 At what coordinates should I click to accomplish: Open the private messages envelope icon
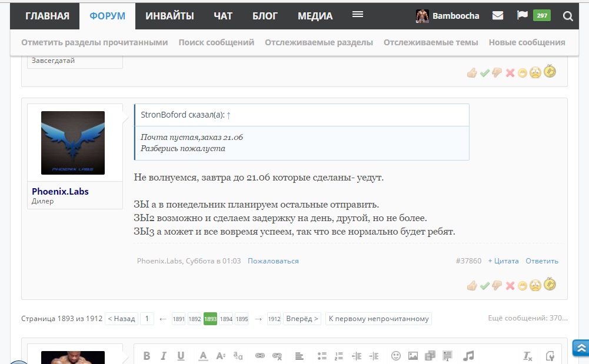pyautogui.click(x=498, y=16)
